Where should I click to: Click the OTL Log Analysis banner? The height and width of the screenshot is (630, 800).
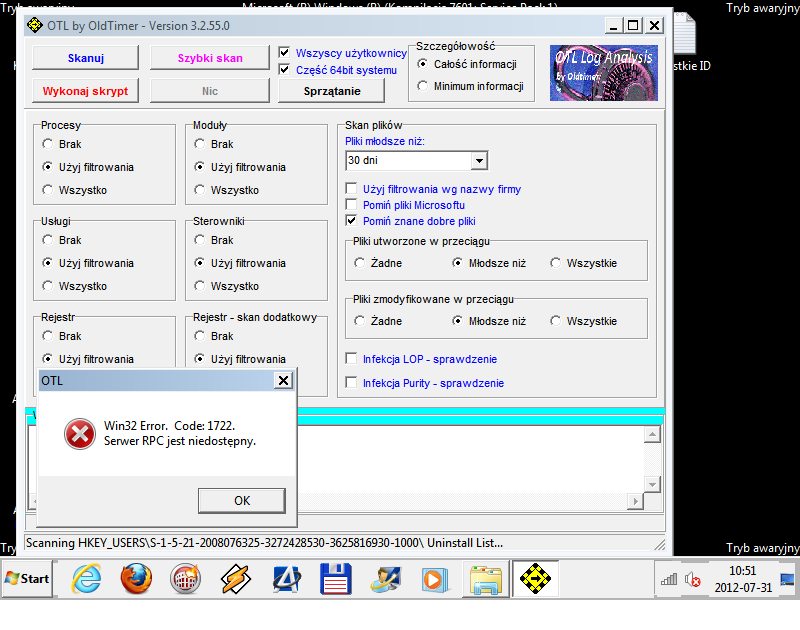pos(604,73)
